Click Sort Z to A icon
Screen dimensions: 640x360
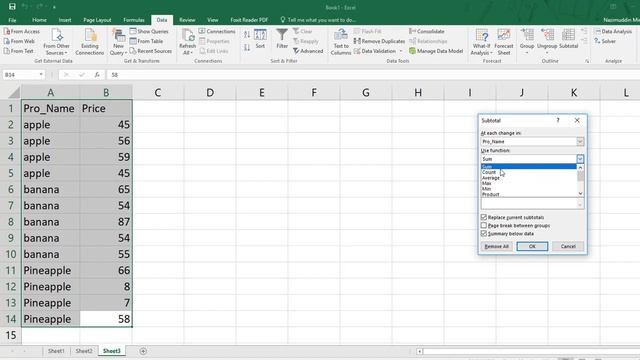point(247,48)
